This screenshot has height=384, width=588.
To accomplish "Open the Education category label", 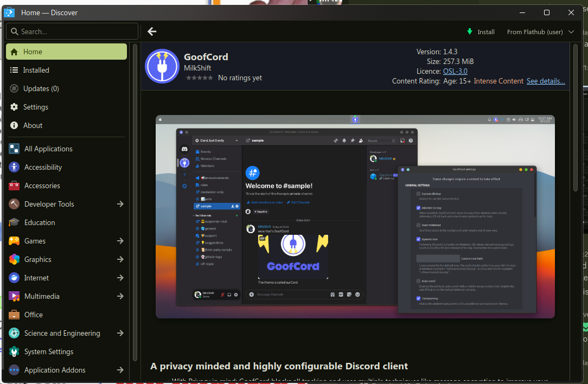I will [x=40, y=222].
